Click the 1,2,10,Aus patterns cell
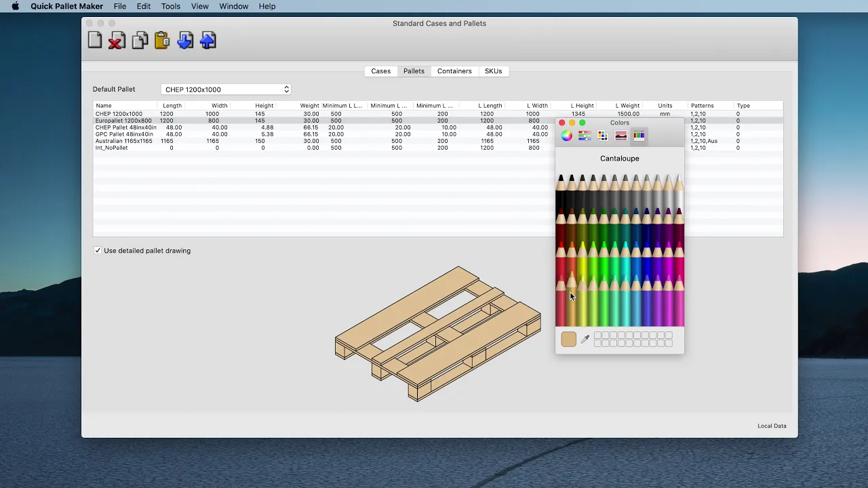The height and width of the screenshot is (488, 868). click(x=704, y=141)
